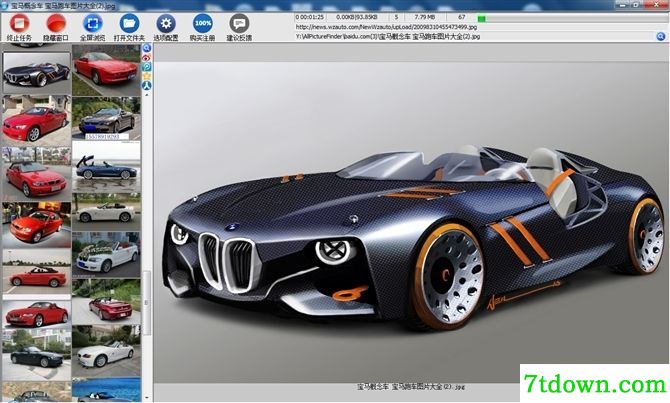Open 选项配置 options gear icon
This screenshot has height=403, width=670.
166,23
